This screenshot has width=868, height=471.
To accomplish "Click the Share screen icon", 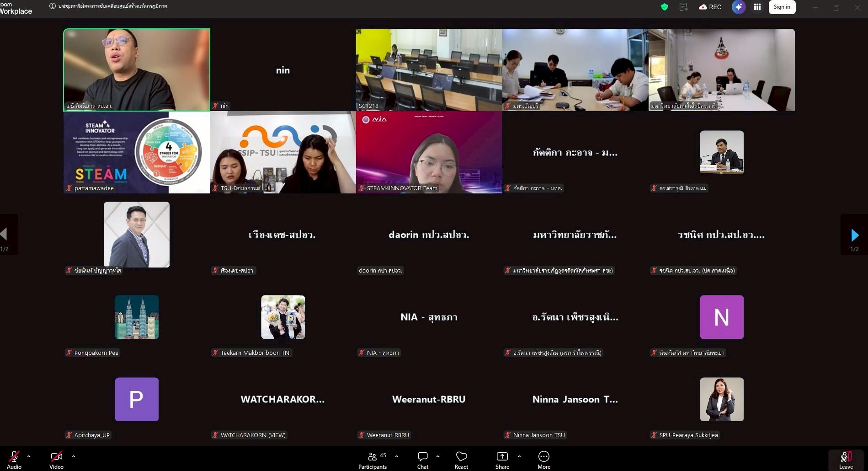I will click(x=502, y=459).
